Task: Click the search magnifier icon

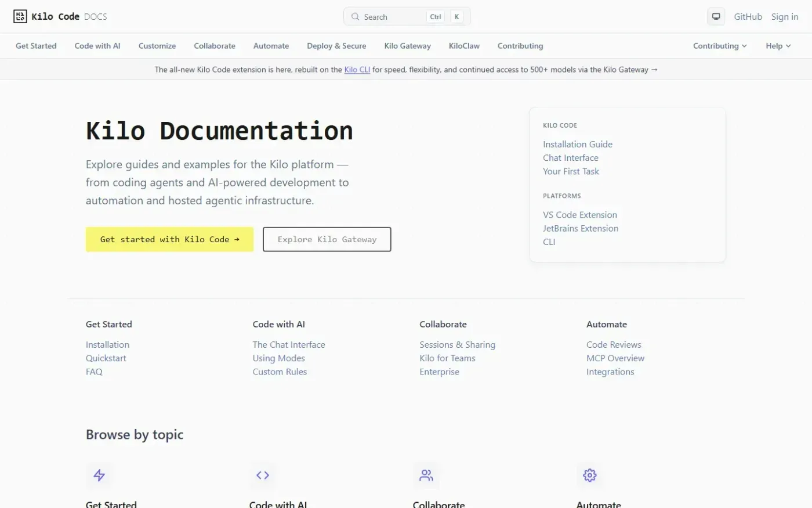Action: [355, 17]
